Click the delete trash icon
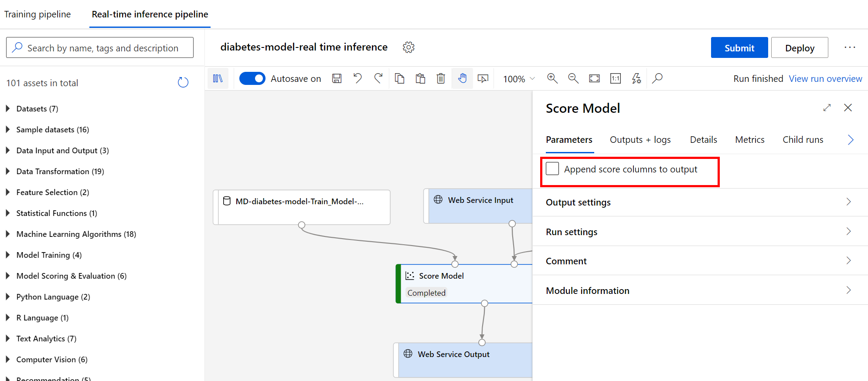868x381 pixels. (441, 78)
